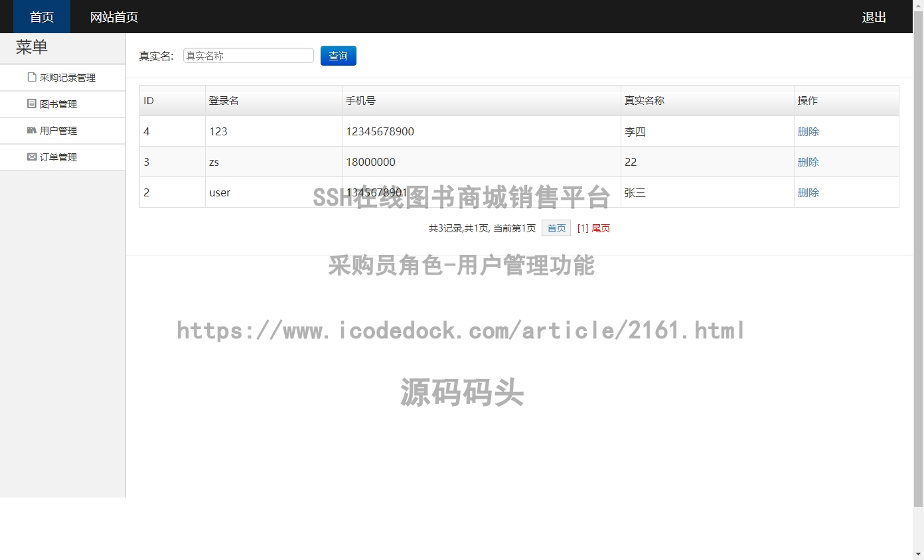The width and height of the screenshot is (924, 560).
Task: Open the 首页 tab in top navigation bar
Action: click(42, 17)
